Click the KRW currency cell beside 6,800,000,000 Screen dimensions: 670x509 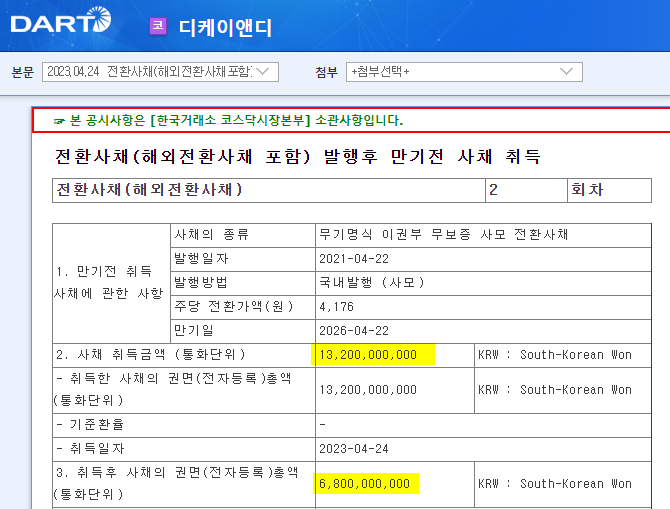(563, 484)
